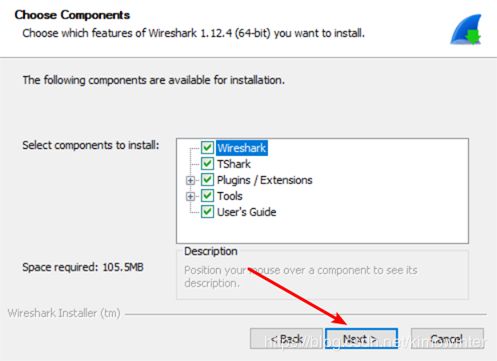497x361 pixels.
Task: Select the TShark item label
Action: point(234,164)
